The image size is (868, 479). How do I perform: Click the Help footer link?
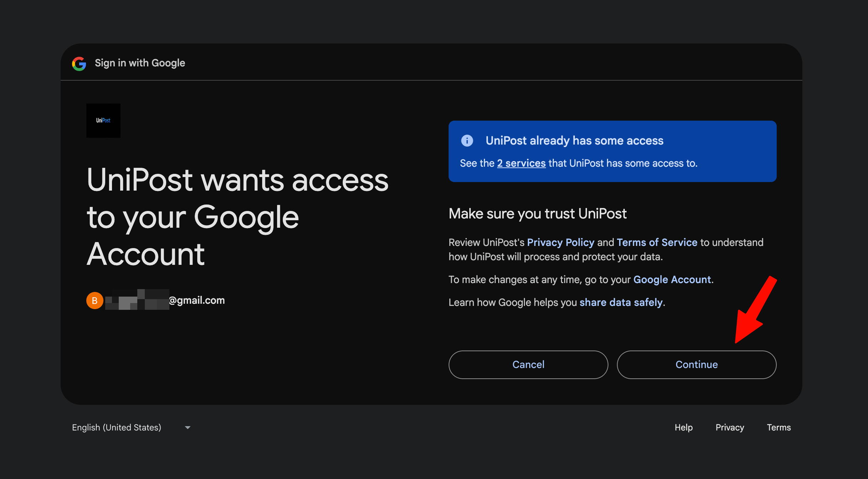point(684,428)
